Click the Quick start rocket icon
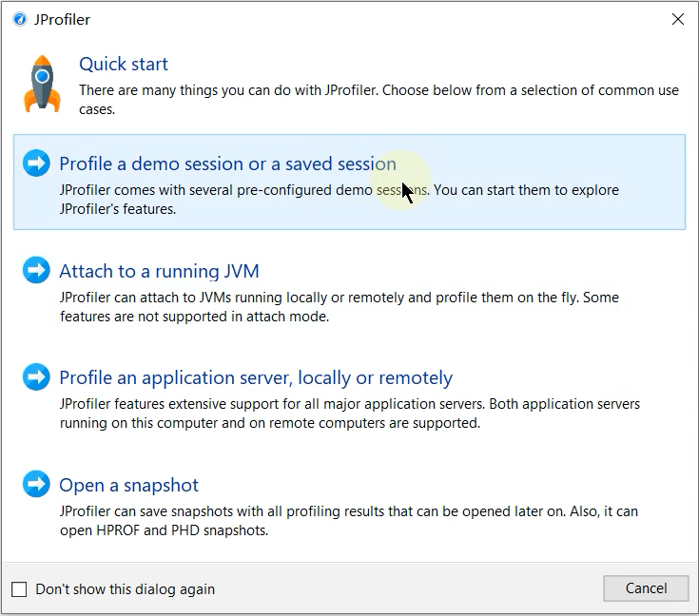 click(x=42, y=84)
